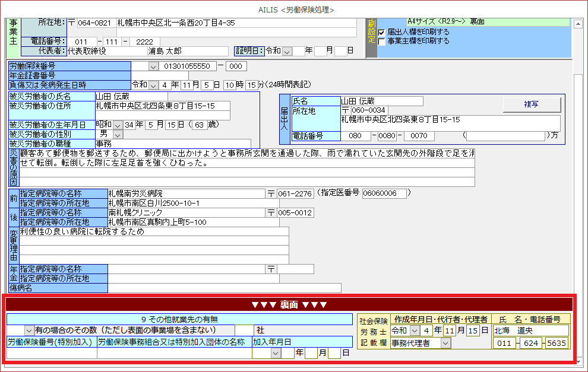Open the 被災労働者の生年月日 era dropdown

[118, 125]
